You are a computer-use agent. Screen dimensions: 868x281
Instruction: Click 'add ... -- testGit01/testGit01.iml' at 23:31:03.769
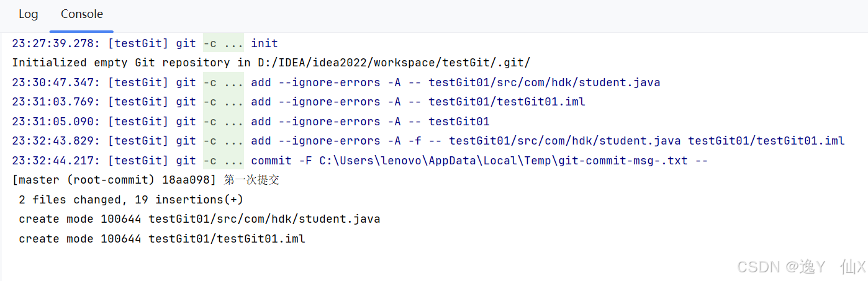point(418,102)
